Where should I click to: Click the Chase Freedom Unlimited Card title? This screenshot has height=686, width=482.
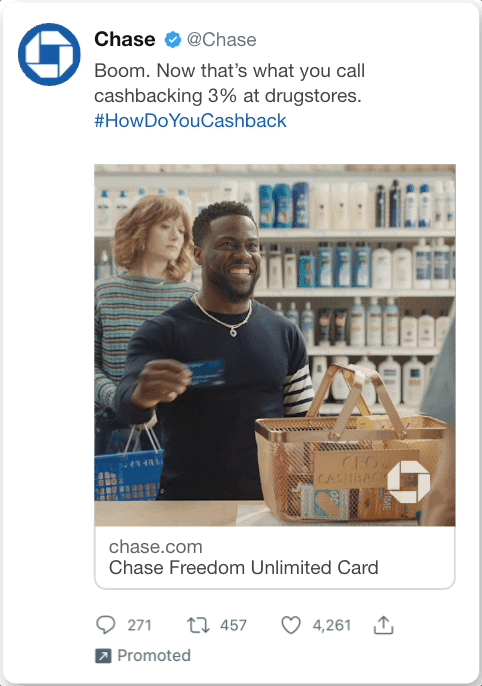[244, 567]
